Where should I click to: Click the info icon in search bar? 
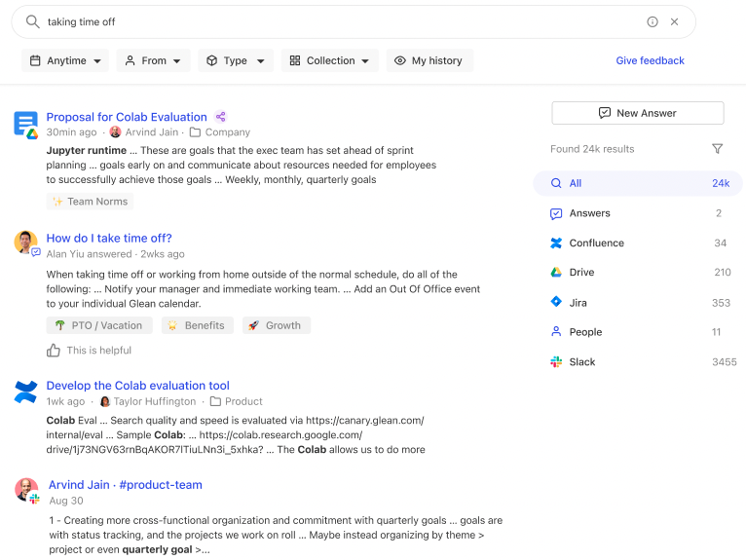point(653,21)
